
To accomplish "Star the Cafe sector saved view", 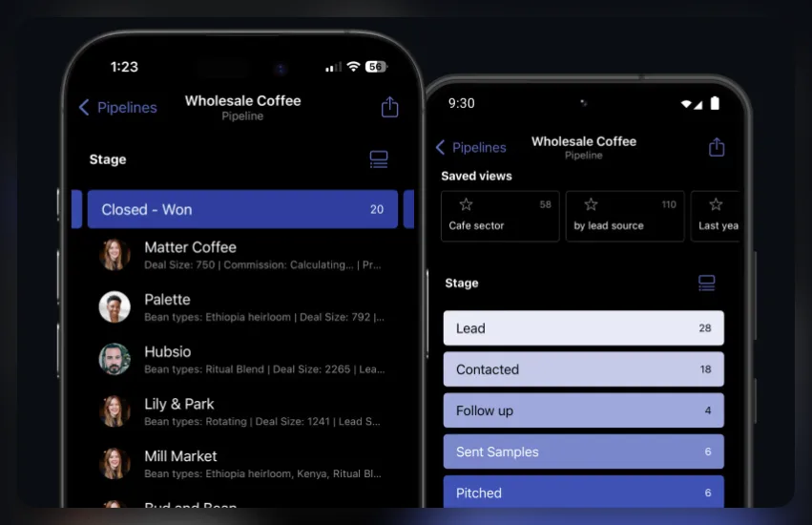I will coord(466,204).
